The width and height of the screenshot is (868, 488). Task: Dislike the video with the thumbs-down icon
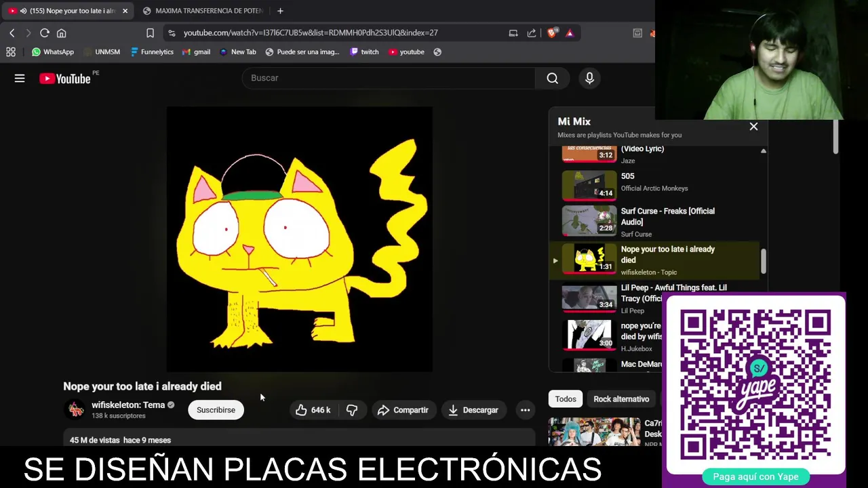pyautogui.click(x=351, y=410)
